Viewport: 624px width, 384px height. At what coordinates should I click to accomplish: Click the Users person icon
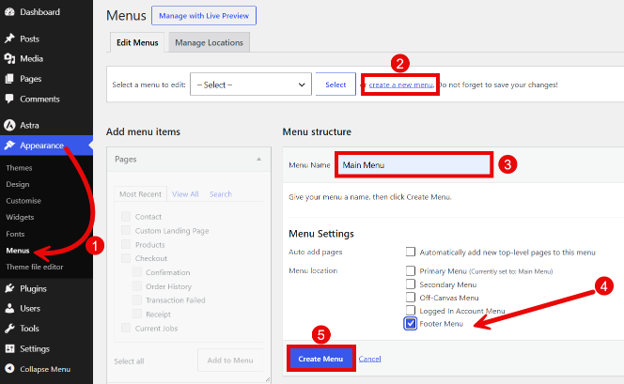[x=10, y=308]
